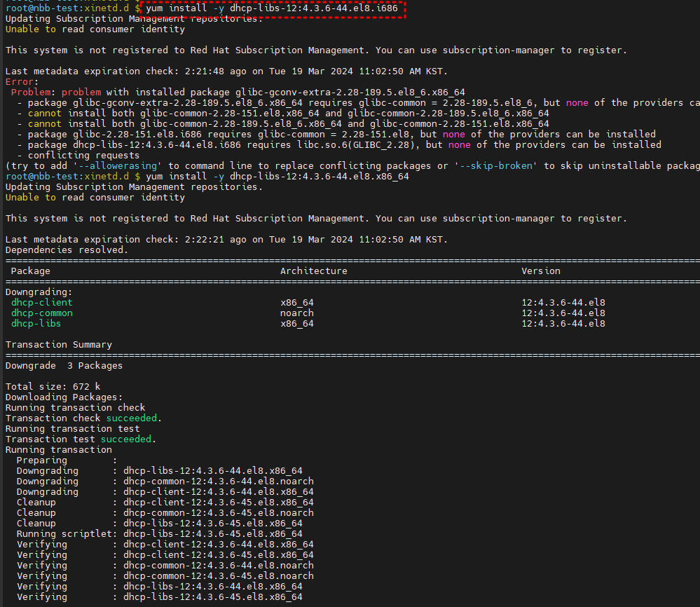The width and height of the screenshot is (700, 607).
Task: Select green 'dhcp-client' package name in table
Action: coord(41,302)
